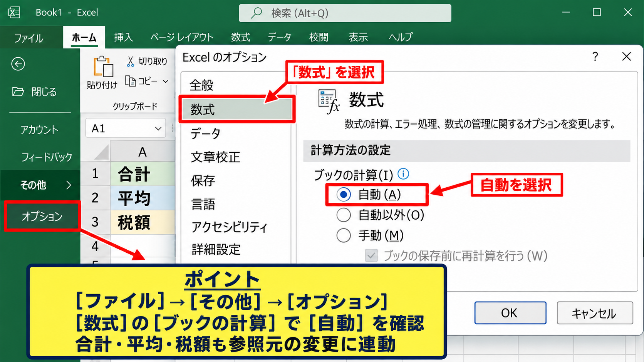Open the コピー dropdown arrow
The width and height of the screenshot is (644, 362).
[x=166, y=81]
